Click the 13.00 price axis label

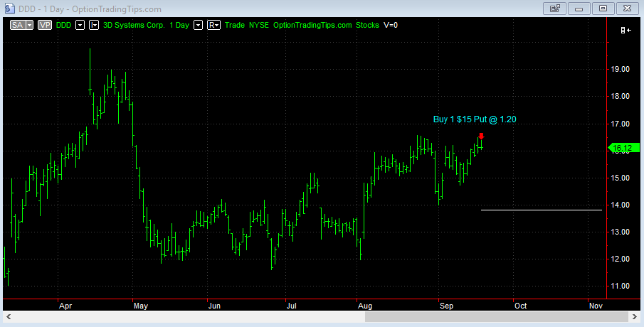pyautogui.click(x=621, y=232)
